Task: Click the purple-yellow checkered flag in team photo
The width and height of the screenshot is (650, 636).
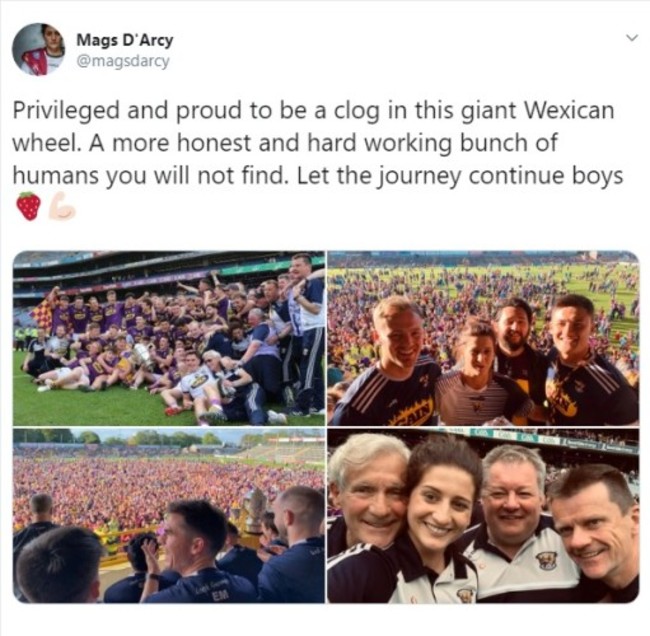Action: tap(44, 314)
